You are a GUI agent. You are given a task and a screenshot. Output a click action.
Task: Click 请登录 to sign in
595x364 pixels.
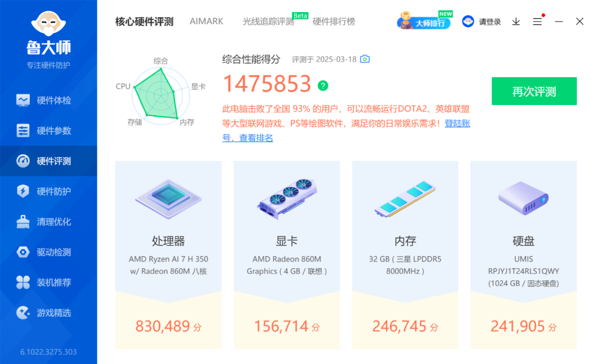(482, 21)
